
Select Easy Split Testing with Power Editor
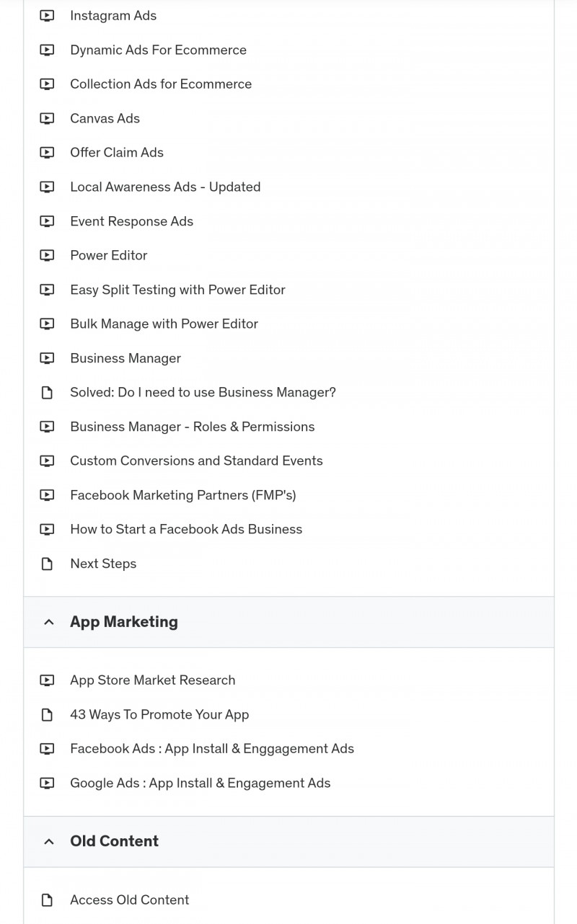[x=177, y=290]
